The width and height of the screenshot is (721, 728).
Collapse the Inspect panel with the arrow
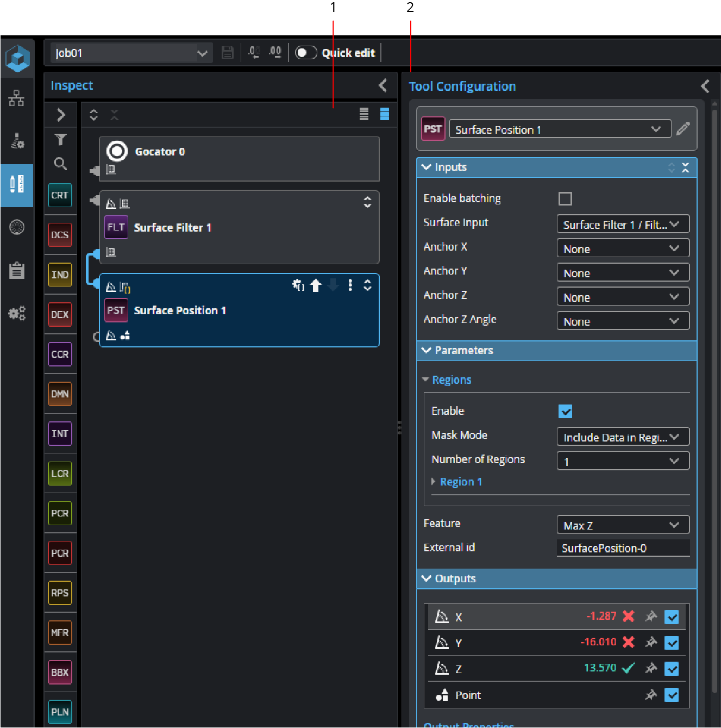pyautogui.click(x=383, y=85)
